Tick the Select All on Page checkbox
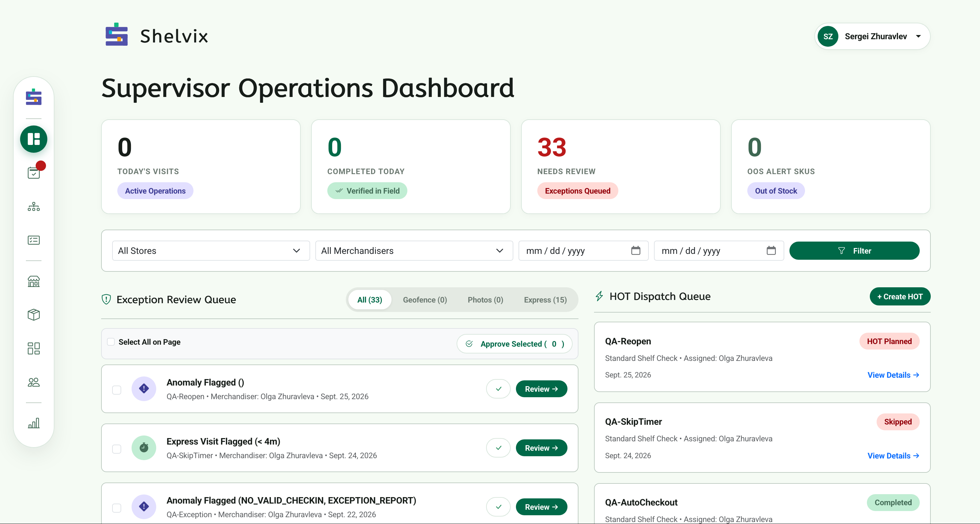The height and width of the screenshot is (524, 980). (111, 342)
